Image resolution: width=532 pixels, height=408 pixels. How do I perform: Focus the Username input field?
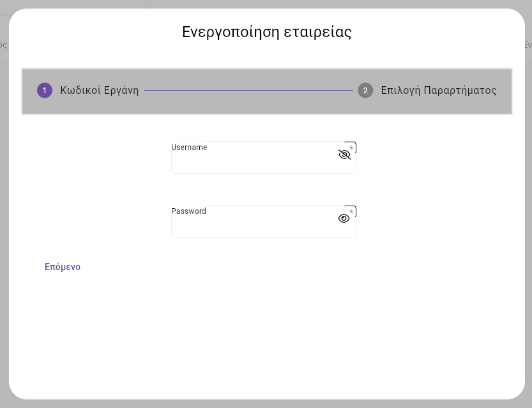pyautogui.click(x=255, y=160)
